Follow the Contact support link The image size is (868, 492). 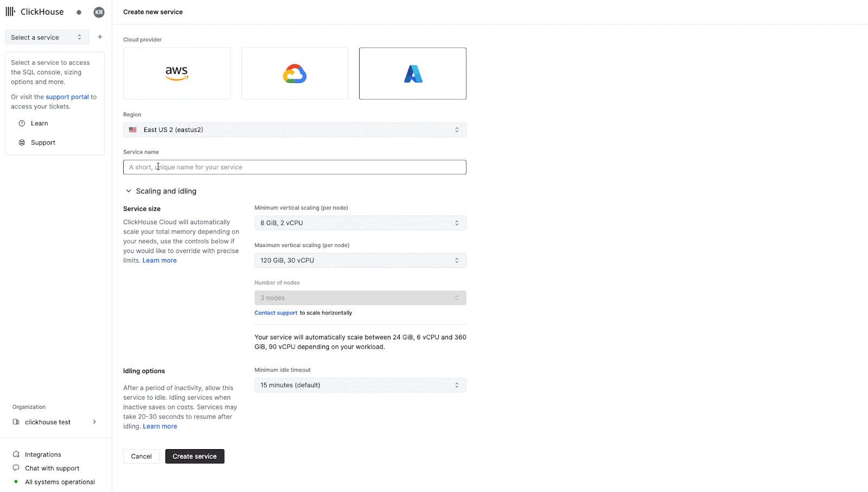pos(276,313)
